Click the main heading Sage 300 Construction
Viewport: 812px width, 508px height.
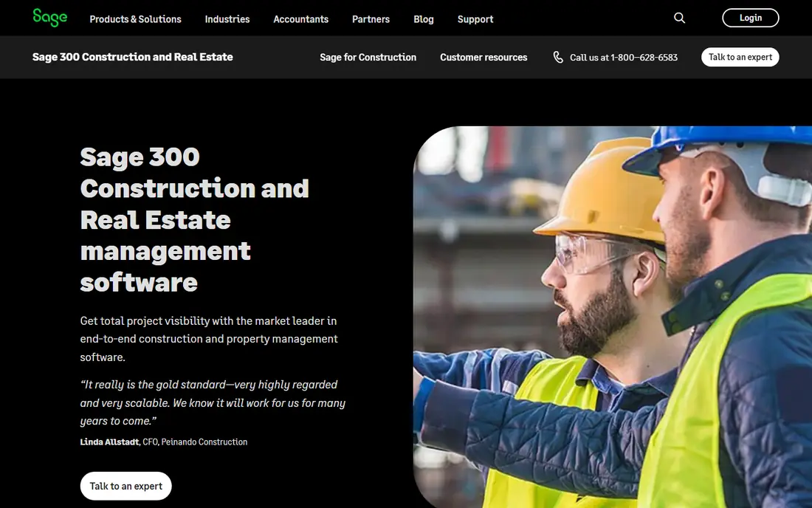pyautogui.click(x=194, y=219)
